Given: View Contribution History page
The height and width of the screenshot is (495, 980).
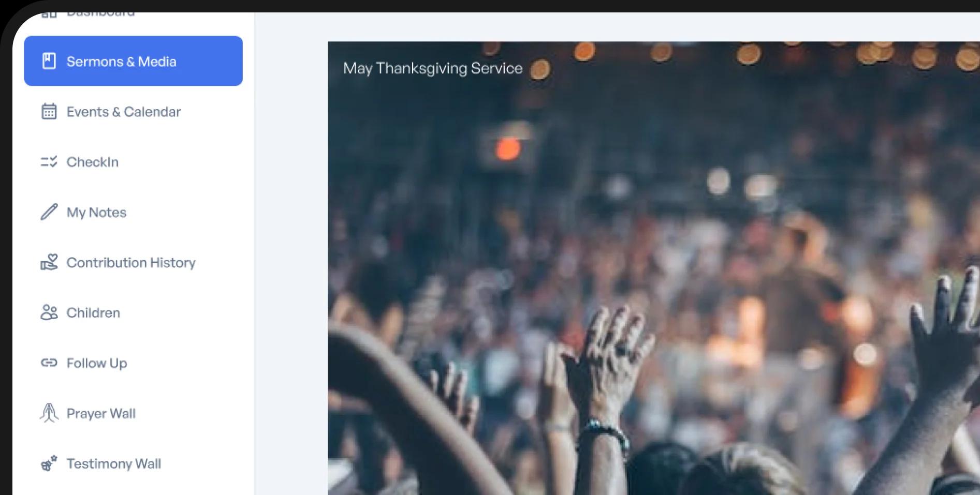Looking at the screenshot, I should [133, 262].
